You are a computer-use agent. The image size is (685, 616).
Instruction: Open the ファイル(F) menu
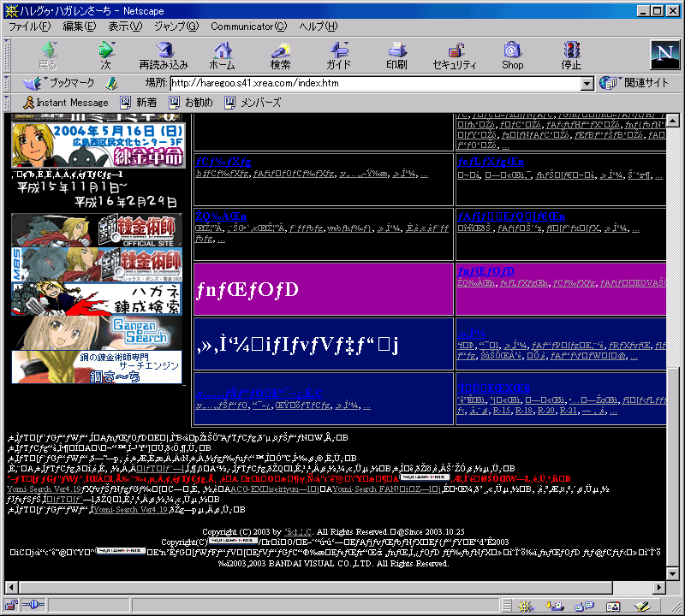30,27
